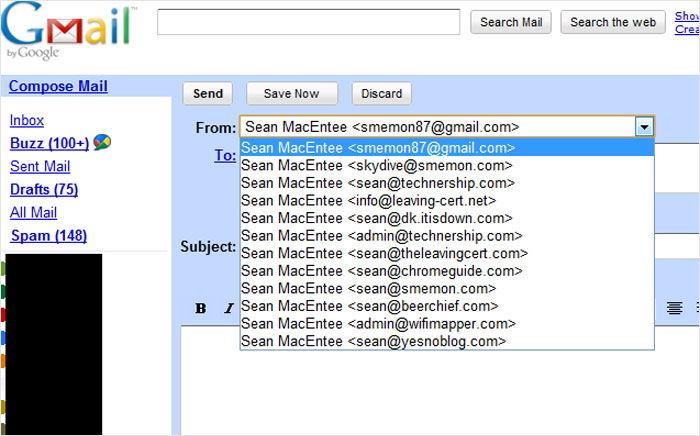700x436 pixels.
Task: Click the center align text icon
Action: [675, 308]
